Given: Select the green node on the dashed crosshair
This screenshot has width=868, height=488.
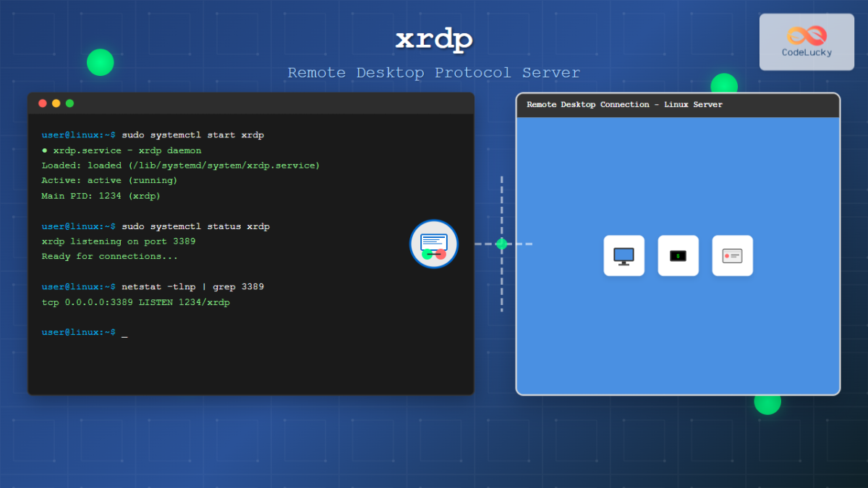Looking at the screenshot, I should [x=501, y=244].
